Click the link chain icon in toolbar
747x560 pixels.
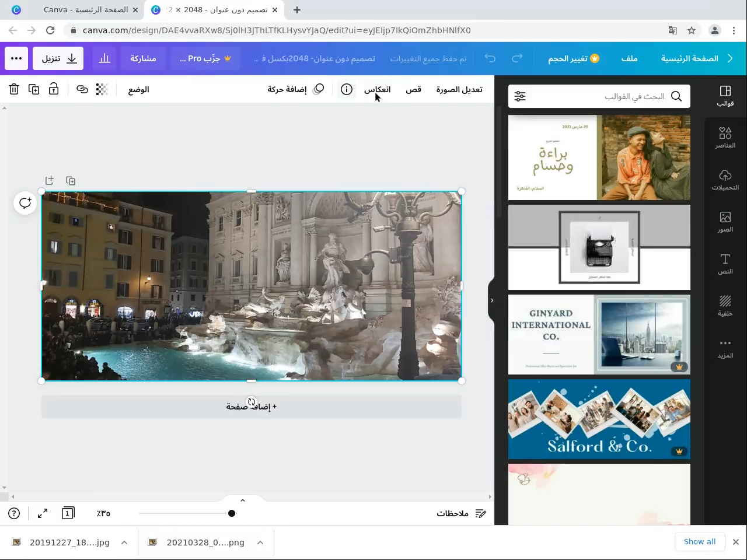pos(82,89)
